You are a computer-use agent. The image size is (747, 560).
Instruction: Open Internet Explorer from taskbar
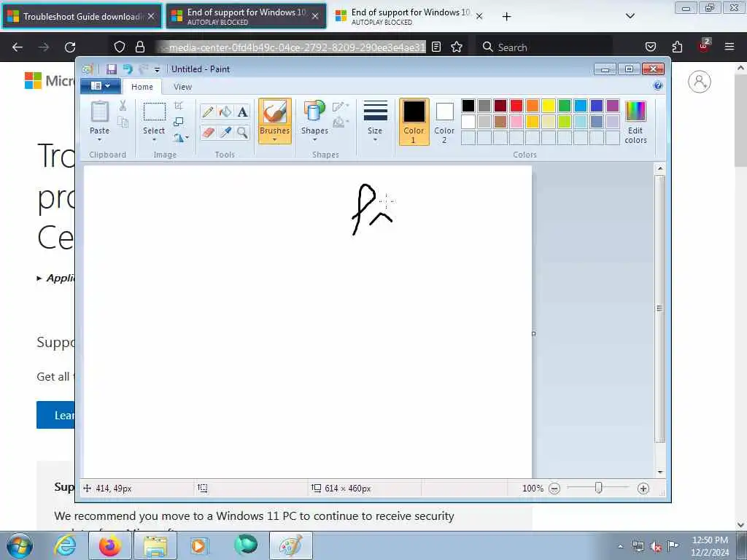[65, 545]
